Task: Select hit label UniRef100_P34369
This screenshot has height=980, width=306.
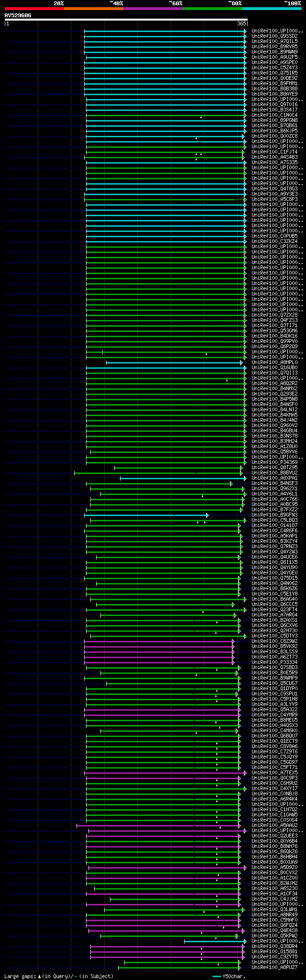Action: point(274,462)
